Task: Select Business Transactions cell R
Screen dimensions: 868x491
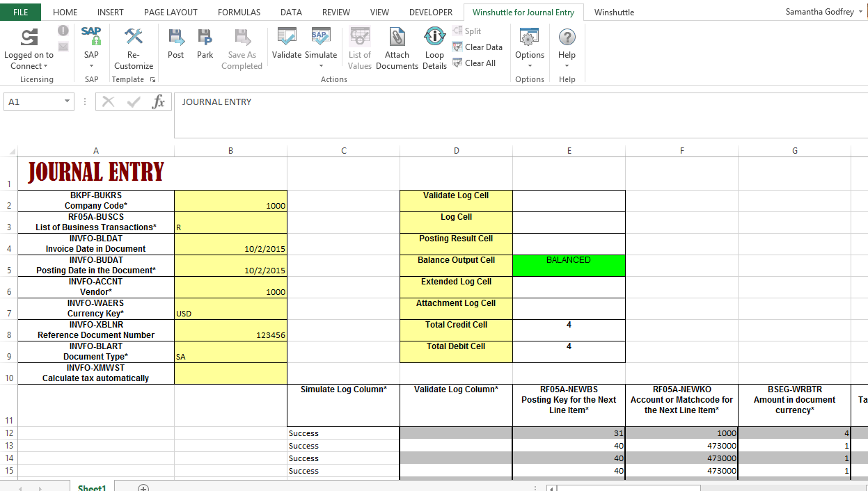Action: point(230,223)
